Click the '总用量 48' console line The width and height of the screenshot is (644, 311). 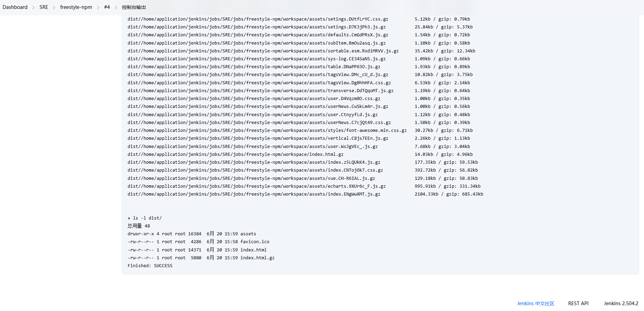click(139, 226)
